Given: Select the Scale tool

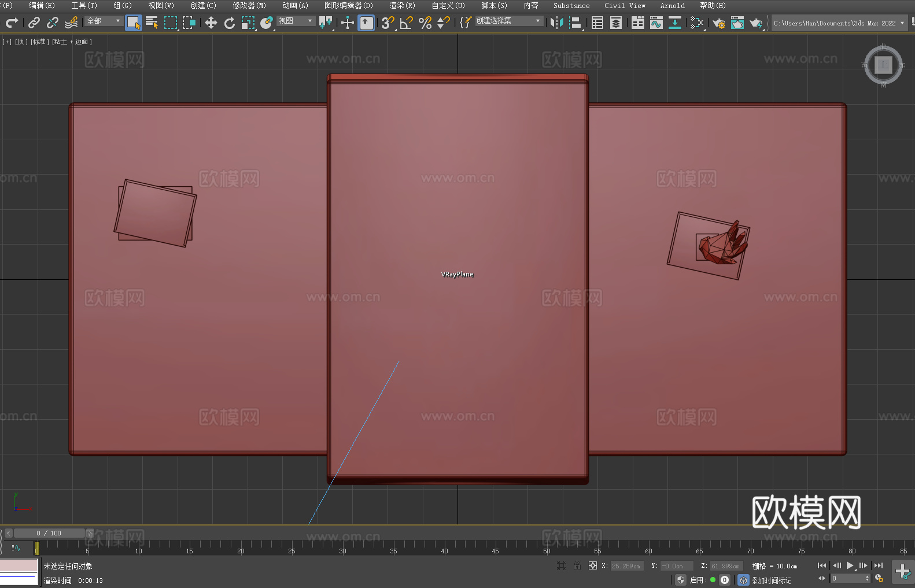Looking at the screenshot, I should click(248, 23).
